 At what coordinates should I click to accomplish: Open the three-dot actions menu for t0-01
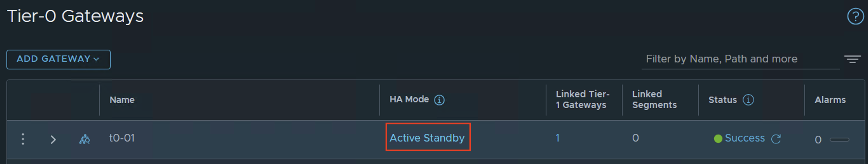pyautogui.click(x=23, y=139)
